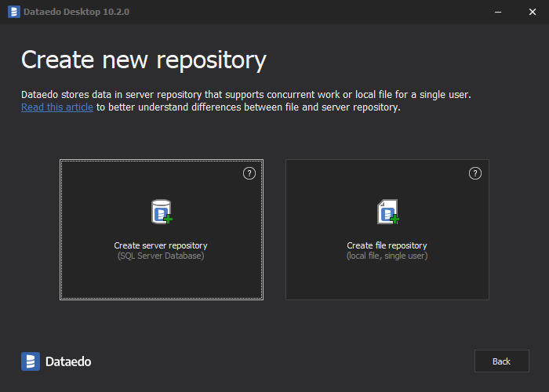This screenshot has height=392, width=549.
Task: Click the Dataedo logo in the footer
Action: pos(56,361)
